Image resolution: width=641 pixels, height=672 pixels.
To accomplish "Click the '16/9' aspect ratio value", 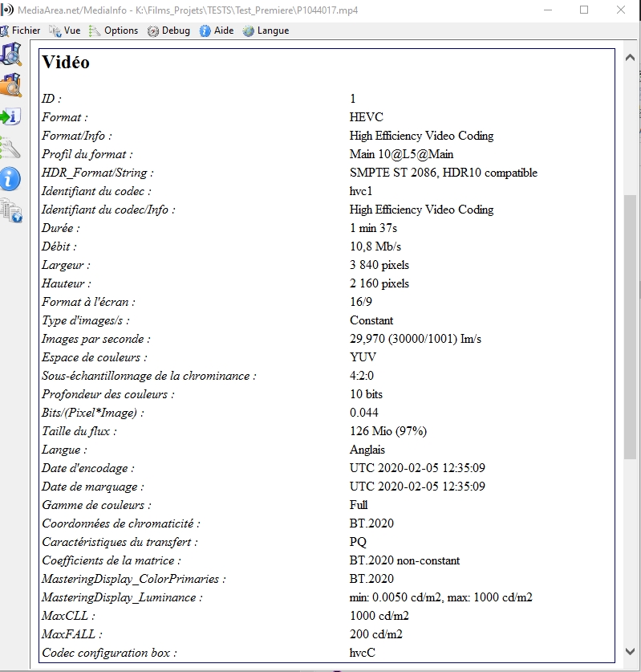I will (361, 302).
